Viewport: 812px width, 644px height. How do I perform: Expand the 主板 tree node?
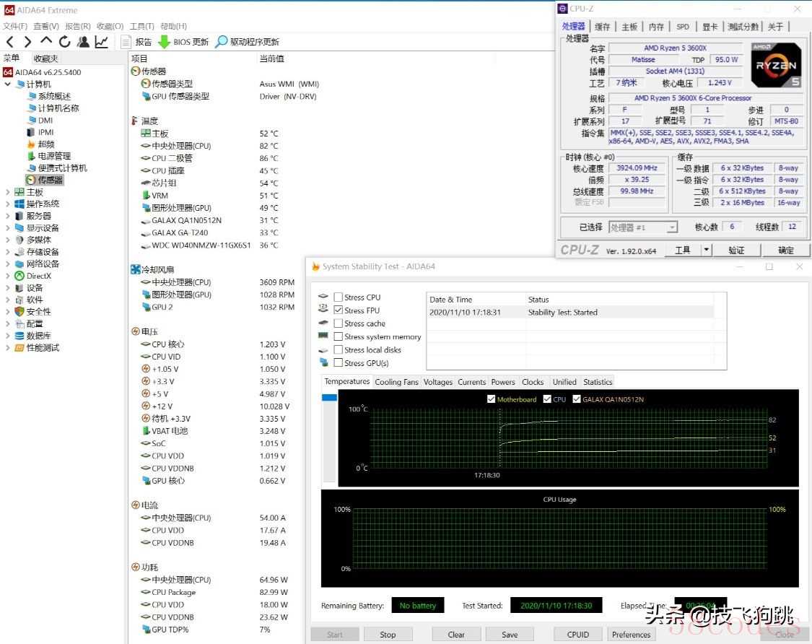coord(8,192)
